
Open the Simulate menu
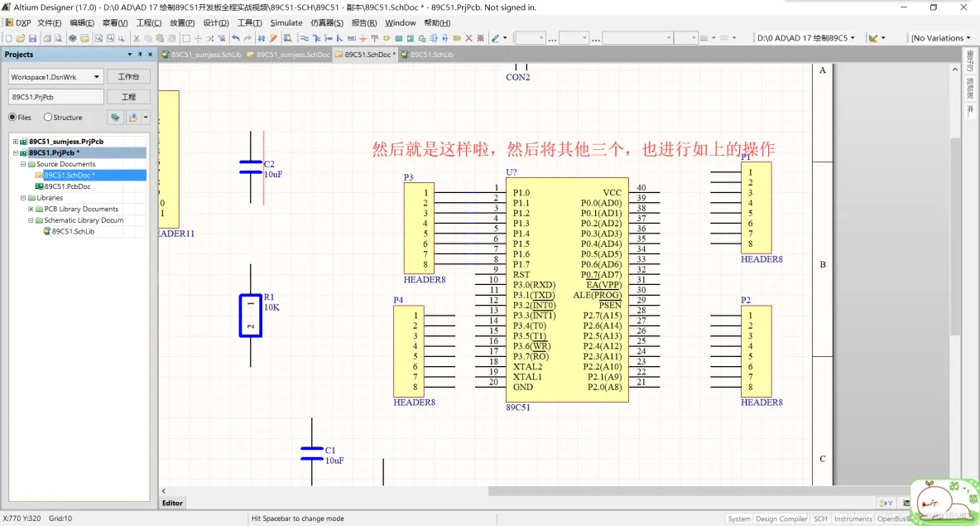pyautogui.click(x=286, y=22)
